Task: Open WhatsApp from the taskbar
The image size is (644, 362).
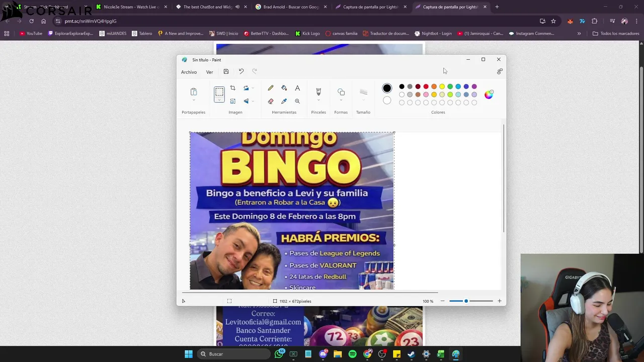Action: point(279,354)
